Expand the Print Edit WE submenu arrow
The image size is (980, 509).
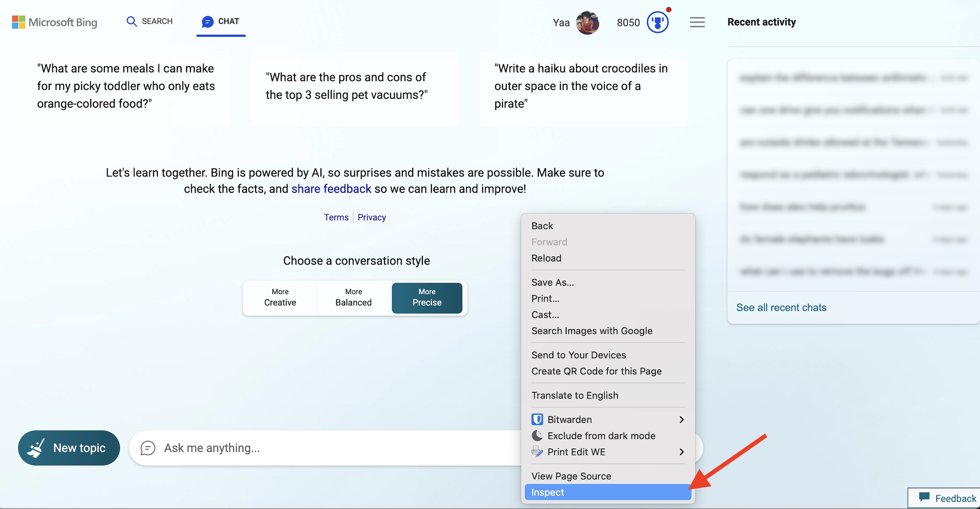tap(681, 452)
